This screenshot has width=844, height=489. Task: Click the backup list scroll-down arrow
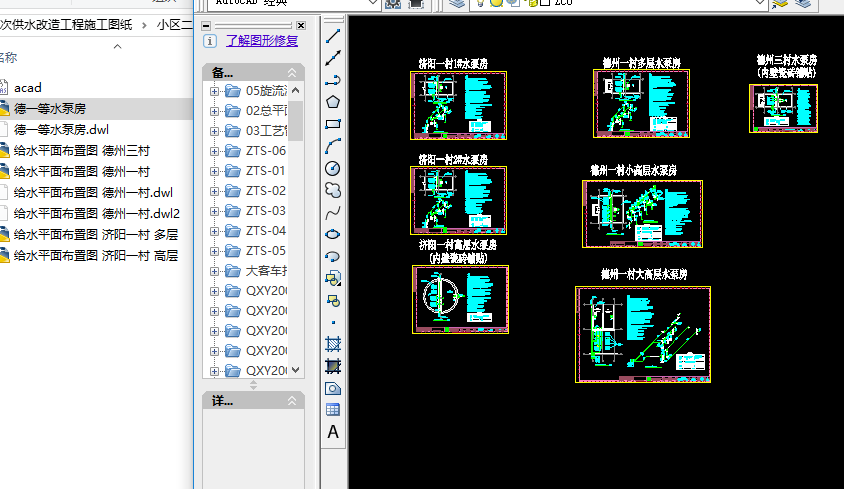tap(296, 370)
